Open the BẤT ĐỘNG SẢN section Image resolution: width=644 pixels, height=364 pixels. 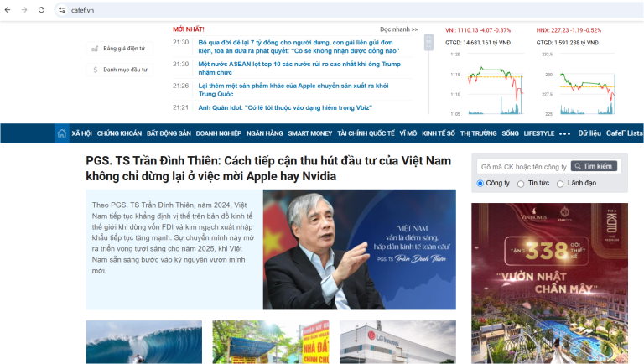click(169, 133)
